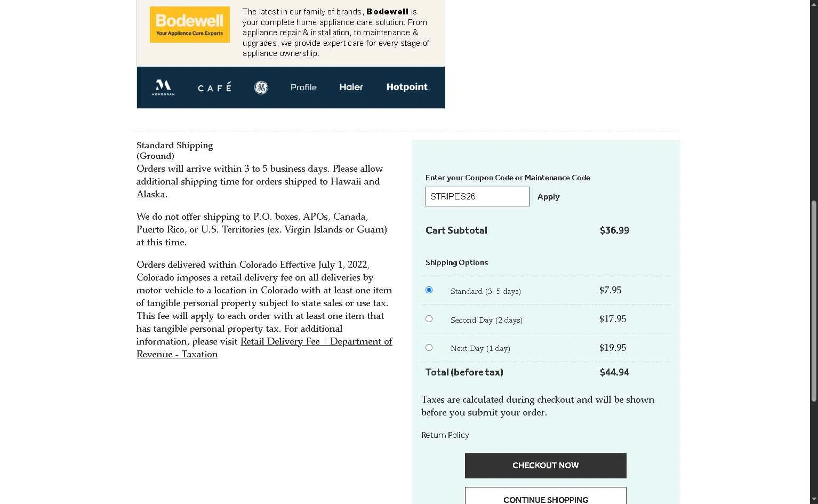Image resolution: width=818 pixels, height=504 pixels.
Task: Click the Second Day $17.95 price
Action: (613, 319)
